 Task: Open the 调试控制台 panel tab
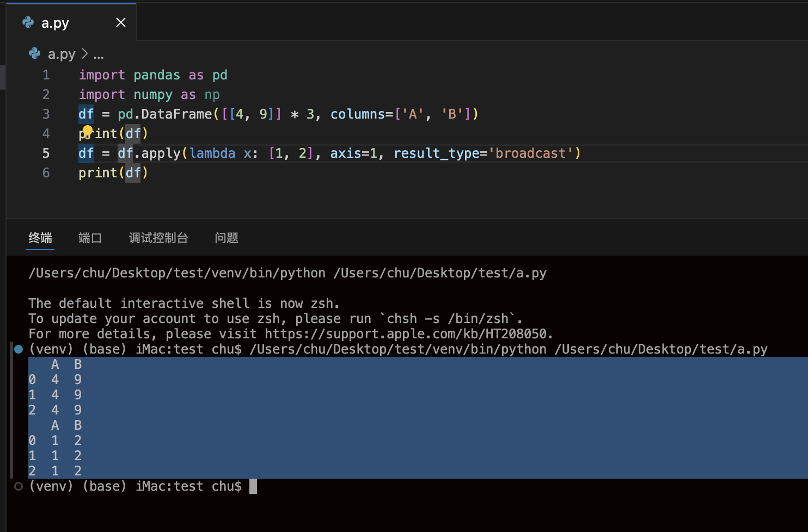(x=158, y=238)
